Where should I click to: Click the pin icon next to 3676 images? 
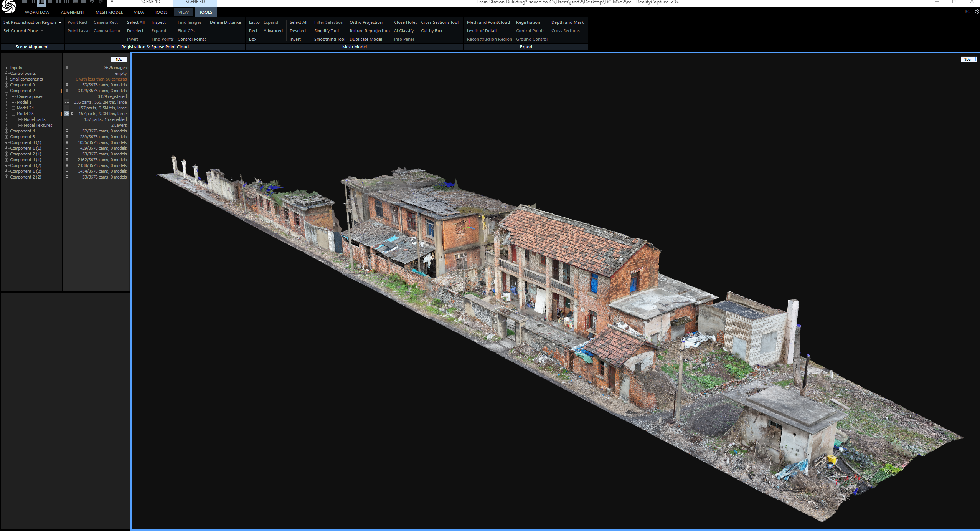(x=67, y=68)
